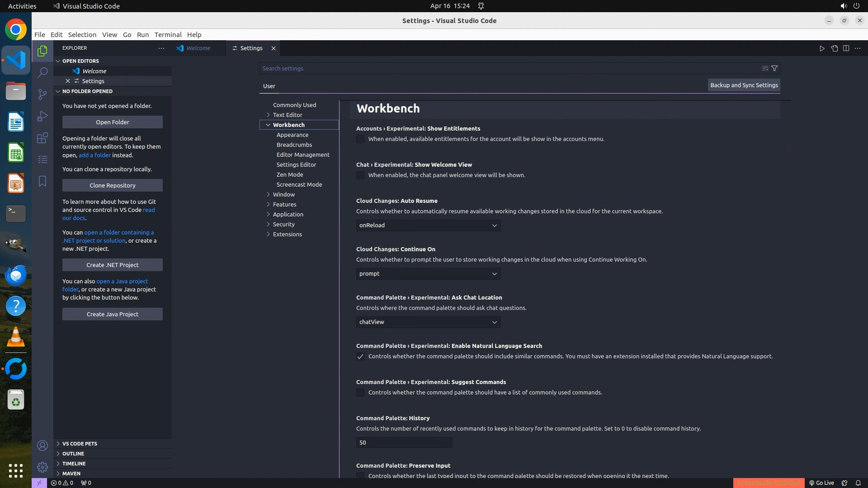Click the filter settings funnel icon
Screen dimensions: 868x488
(x=774, y=68)
